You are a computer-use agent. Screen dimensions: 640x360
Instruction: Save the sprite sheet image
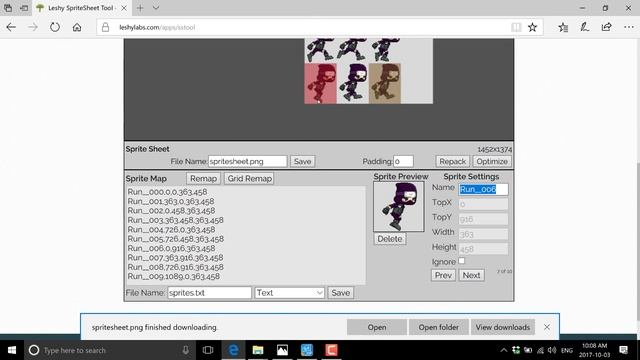(302, 161)
